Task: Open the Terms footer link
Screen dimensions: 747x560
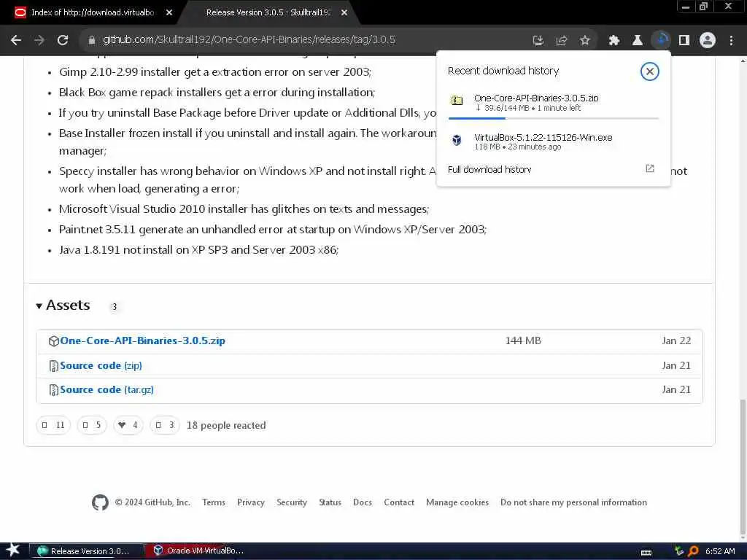Action: 214,502
